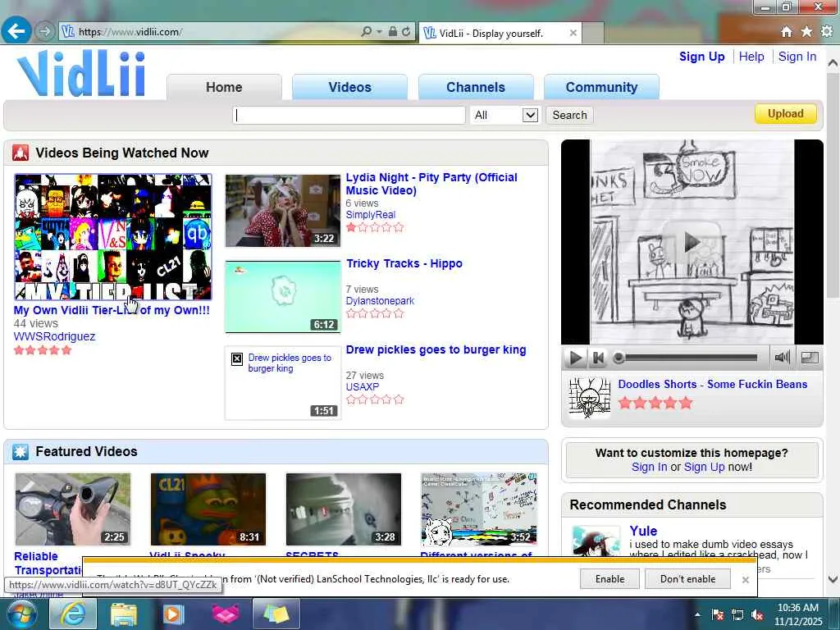Click the taskbar clock showing 10:36 AM
The height and width of the screenshot is (630, 840).
(x=797, y=614)
